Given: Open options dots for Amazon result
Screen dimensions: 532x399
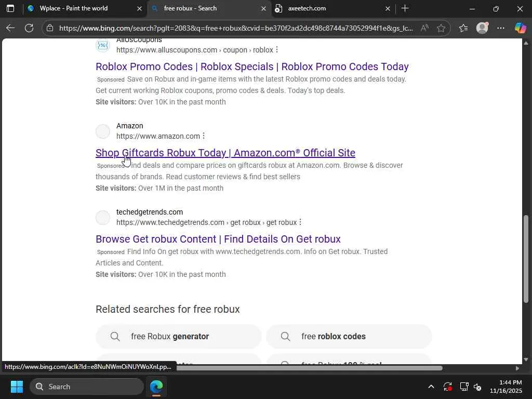Looking at the screenshot, I should [204, 136].
